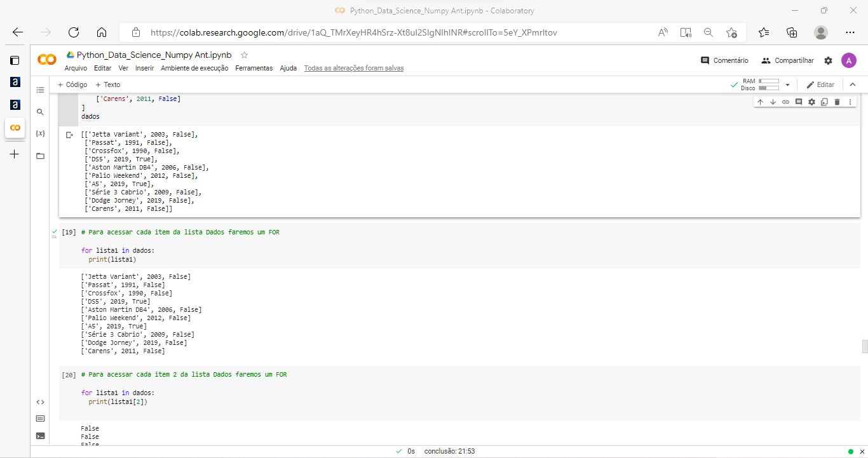
Task: Open a new vertical tab
Action: coord(15,154)
